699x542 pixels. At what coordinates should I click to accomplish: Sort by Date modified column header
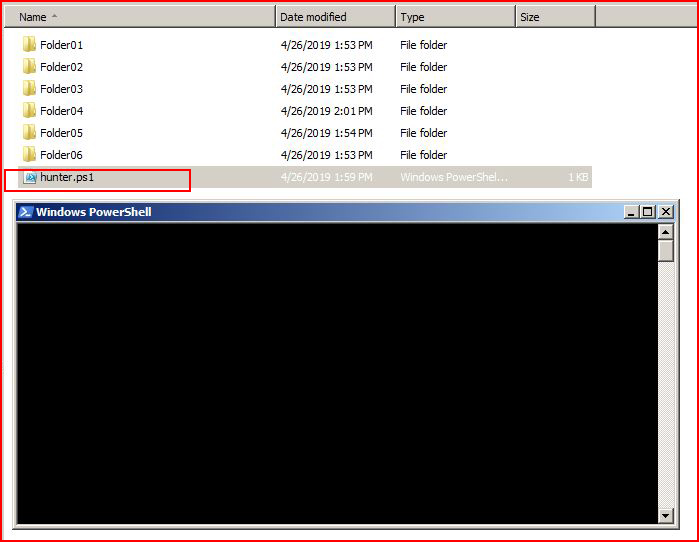coord(336,17)
